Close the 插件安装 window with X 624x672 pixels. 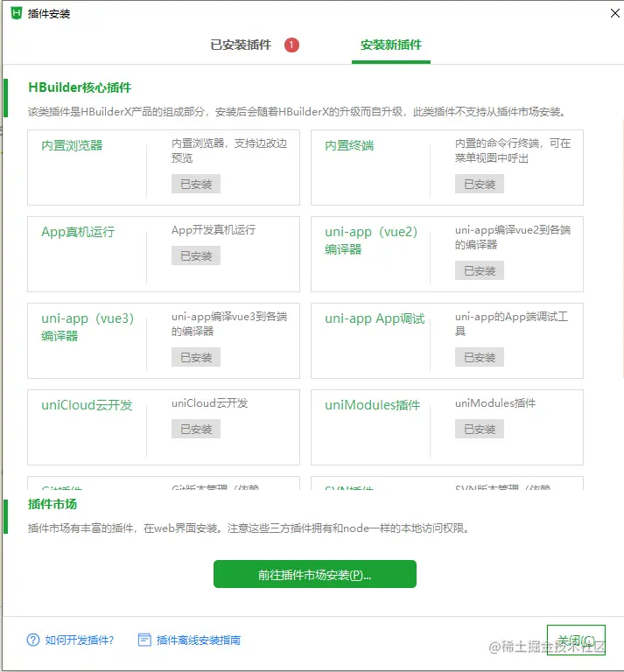(615, 13)
